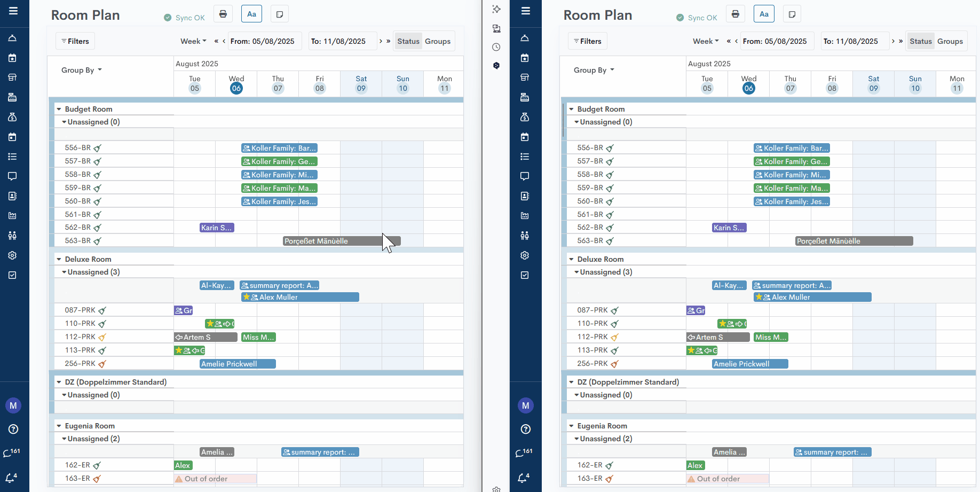The width and height of the screenshot is (980, 492).
Task: Collapse the Deluxe Room group in the left pane
Action: click(x=59, y=259)
